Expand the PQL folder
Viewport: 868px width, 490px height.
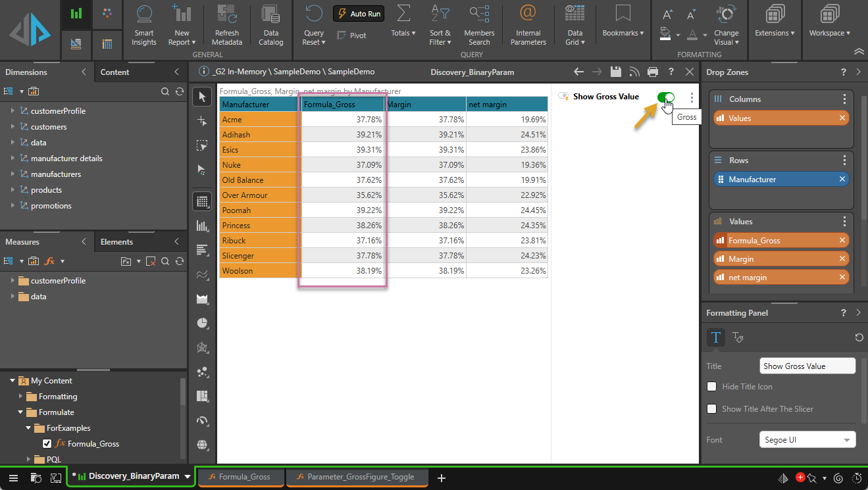pyautogui.click(x=28, y=459)
